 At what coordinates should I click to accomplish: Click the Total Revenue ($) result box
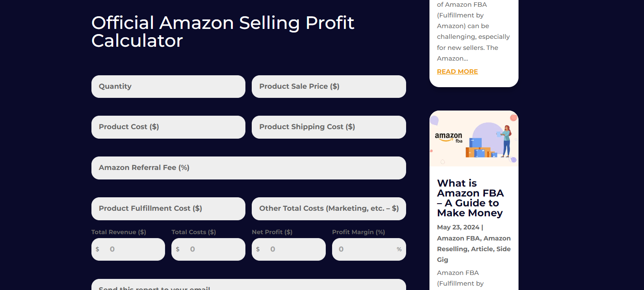point(128,249)
